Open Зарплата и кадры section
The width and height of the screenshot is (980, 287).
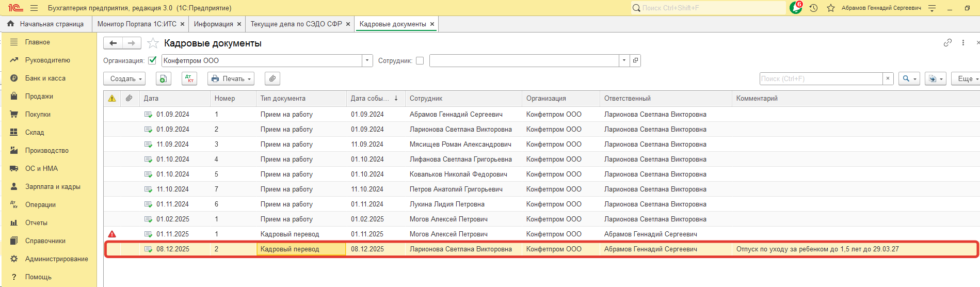pyautogui.click(x=52, y=186)
